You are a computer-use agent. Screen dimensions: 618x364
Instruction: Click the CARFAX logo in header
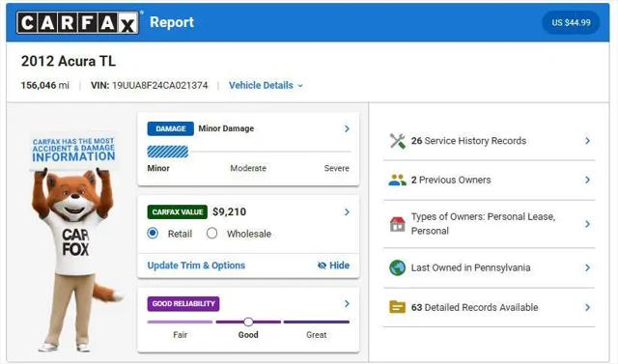[77, 22]
